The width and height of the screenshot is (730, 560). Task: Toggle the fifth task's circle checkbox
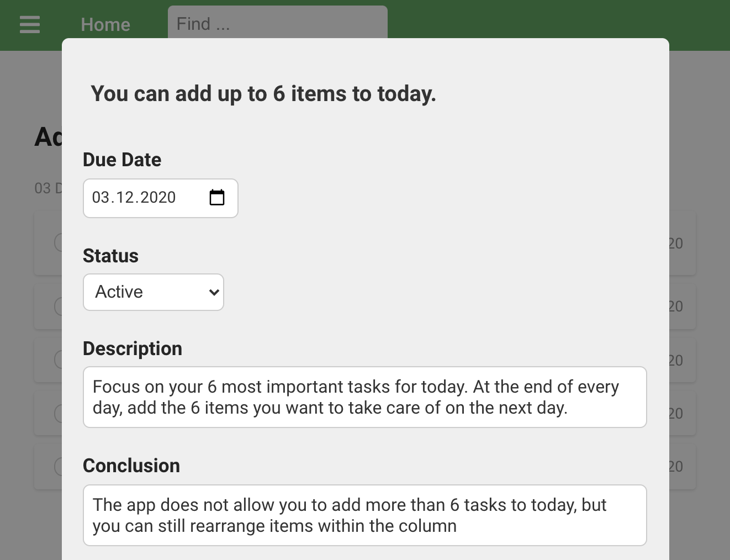[59, 467]
